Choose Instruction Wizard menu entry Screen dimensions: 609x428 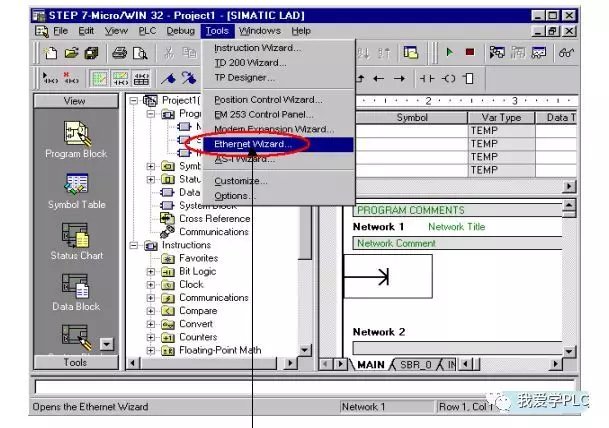[x=257, y=48]
